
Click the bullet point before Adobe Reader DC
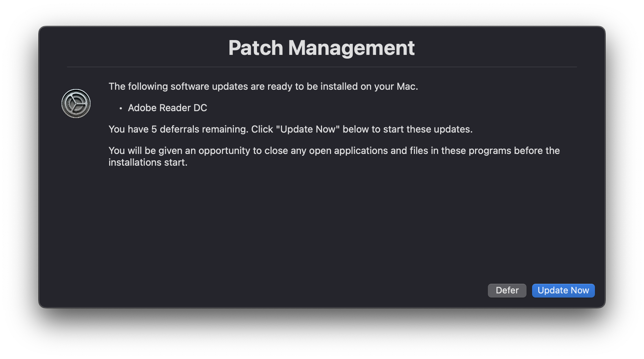(121, 108)
